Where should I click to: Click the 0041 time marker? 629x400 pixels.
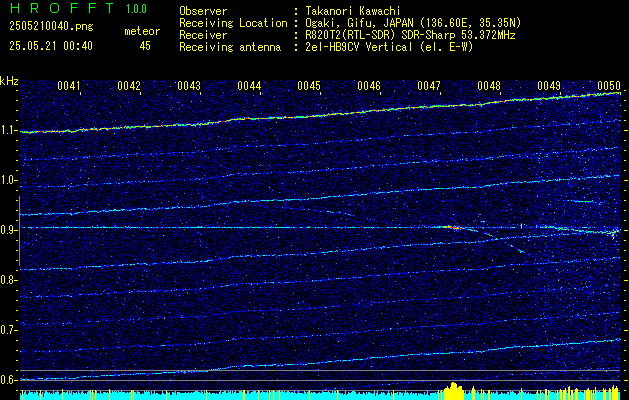point(69,86)
